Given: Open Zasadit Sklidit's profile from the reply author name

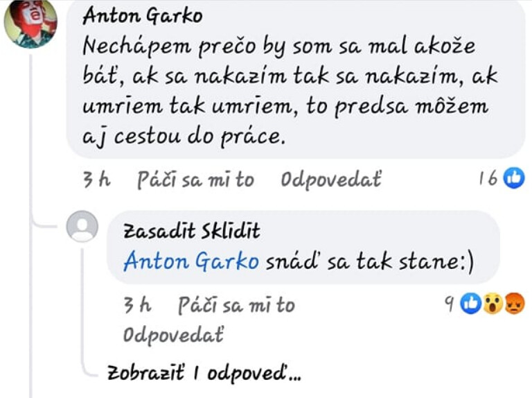Looking at the screenshot, I should click(x=191, y=230).
